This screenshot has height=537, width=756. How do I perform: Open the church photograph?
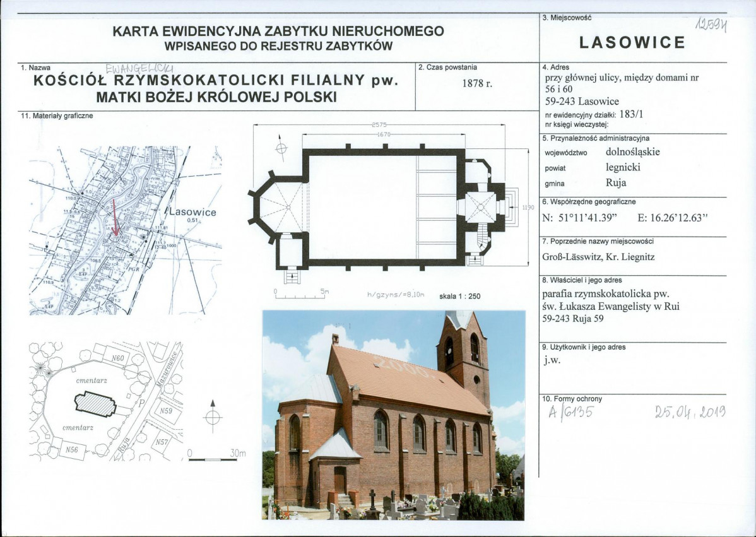point(394,415)
